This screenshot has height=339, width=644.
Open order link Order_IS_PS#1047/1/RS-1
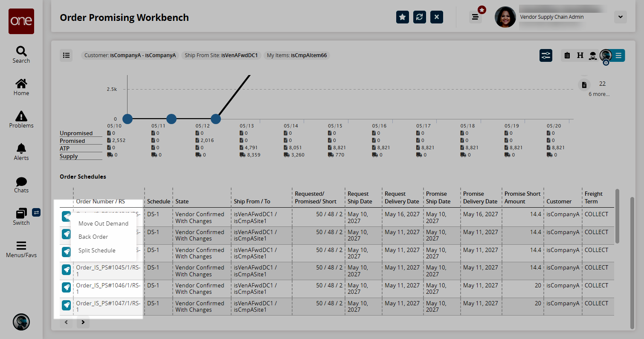coord(108,307)
